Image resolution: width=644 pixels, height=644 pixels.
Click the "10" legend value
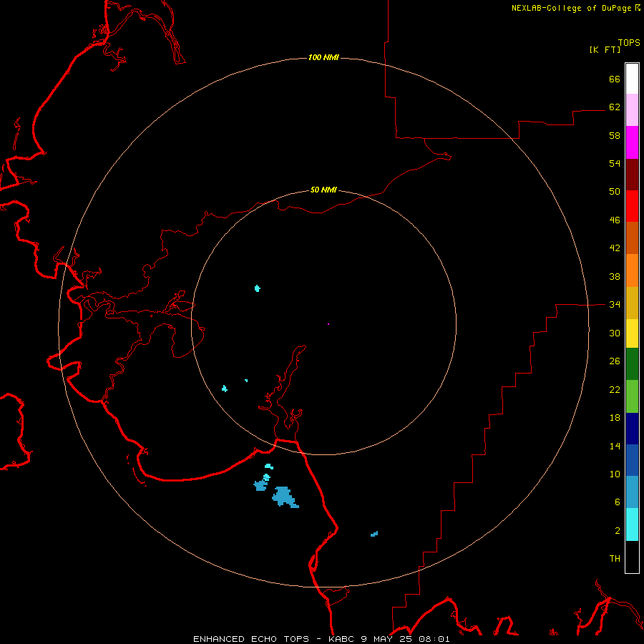[615, 474]
